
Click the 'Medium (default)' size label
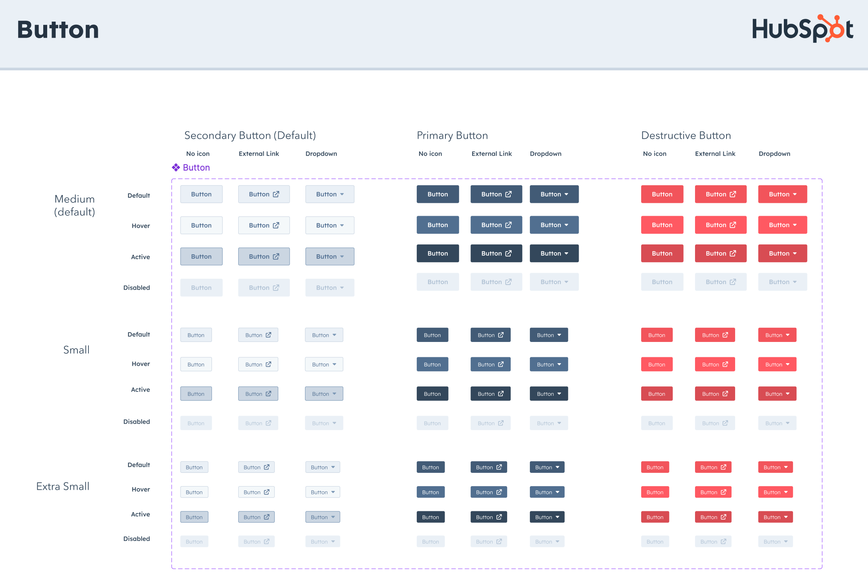75,206
